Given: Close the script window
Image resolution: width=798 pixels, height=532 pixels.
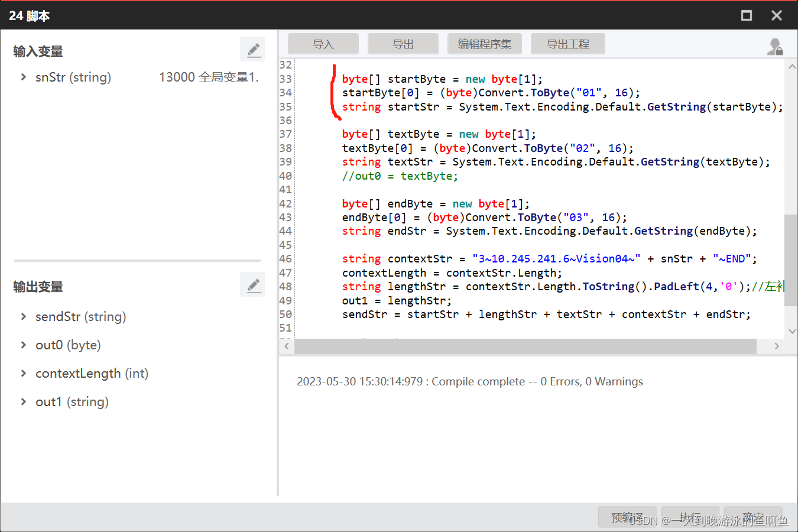Looking at the screenshot, I should click(x=777, y=15).
